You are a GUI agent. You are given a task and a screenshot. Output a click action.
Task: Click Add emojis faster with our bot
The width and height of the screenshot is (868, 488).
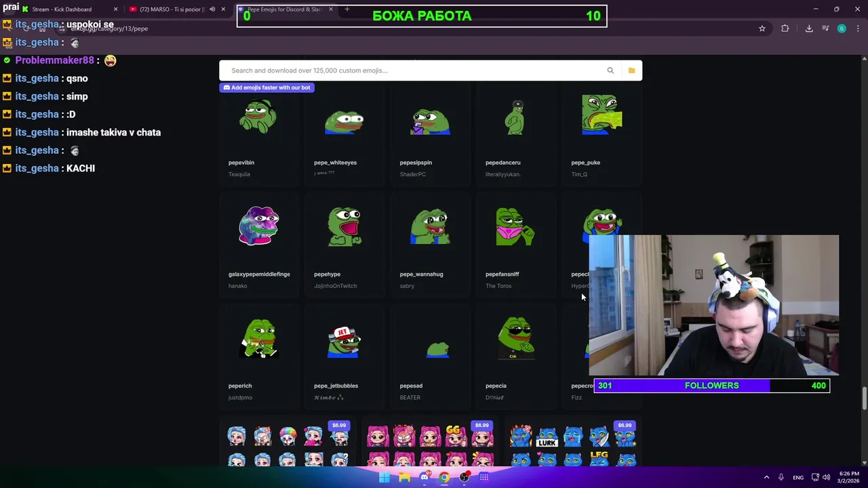(267, 87)
